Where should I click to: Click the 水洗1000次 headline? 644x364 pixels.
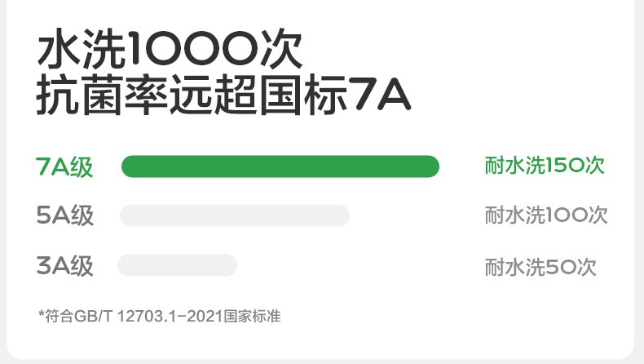tap(170, 51)
